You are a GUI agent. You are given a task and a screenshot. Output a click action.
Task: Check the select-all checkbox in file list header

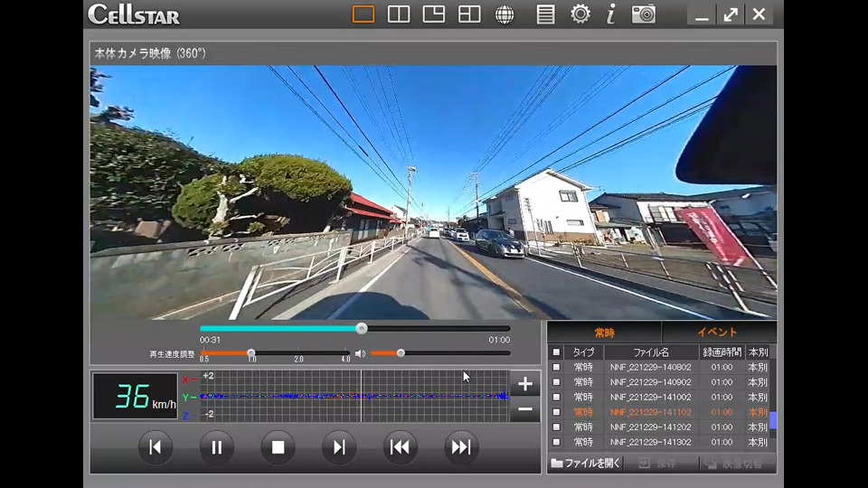pyautogui.click(x=556, y=352)
